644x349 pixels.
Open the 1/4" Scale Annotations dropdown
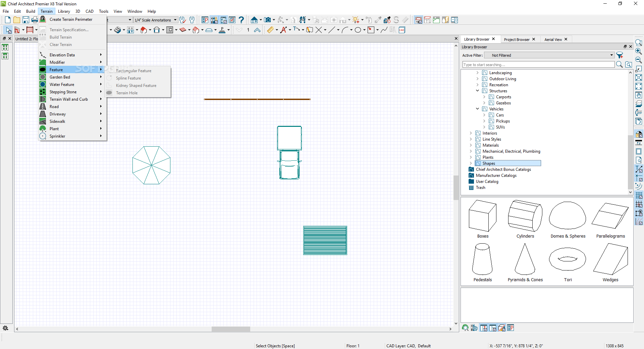pyautogui.click(x=156, y=20)
